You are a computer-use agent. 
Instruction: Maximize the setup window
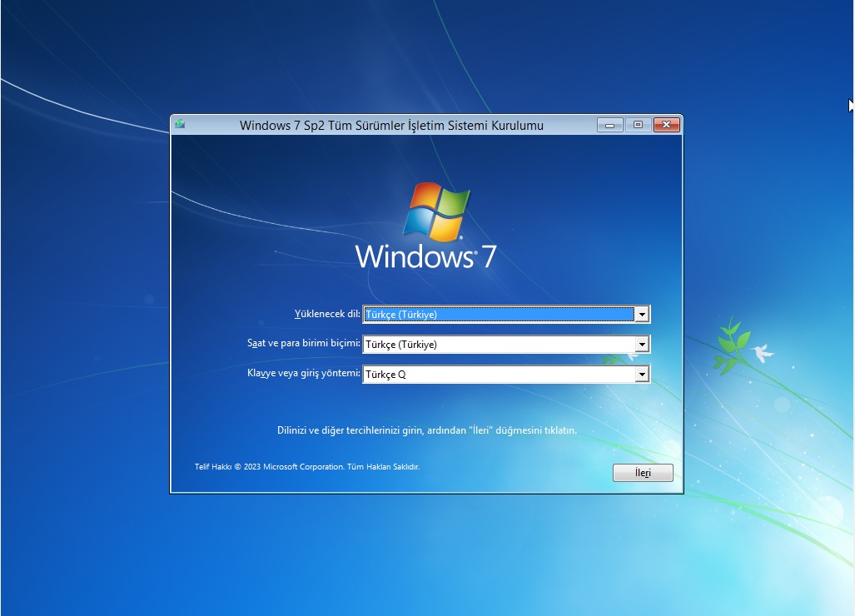click(x=638, y=126)
